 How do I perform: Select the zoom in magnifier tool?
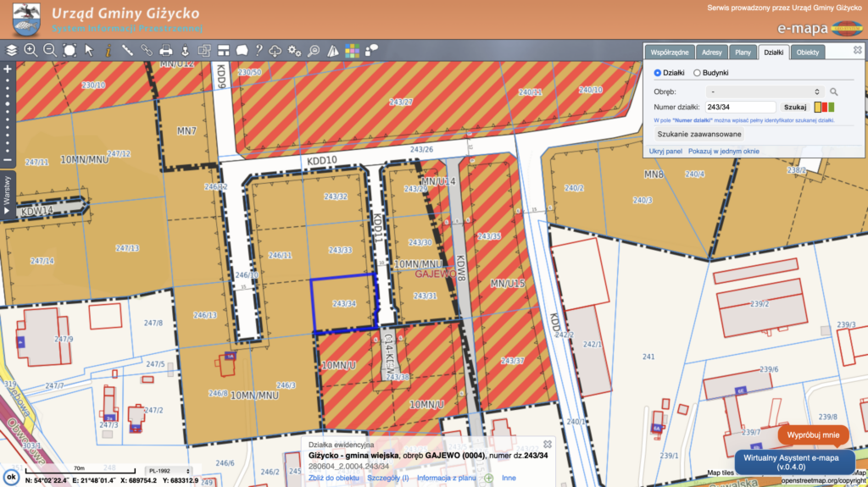point(31,50)
